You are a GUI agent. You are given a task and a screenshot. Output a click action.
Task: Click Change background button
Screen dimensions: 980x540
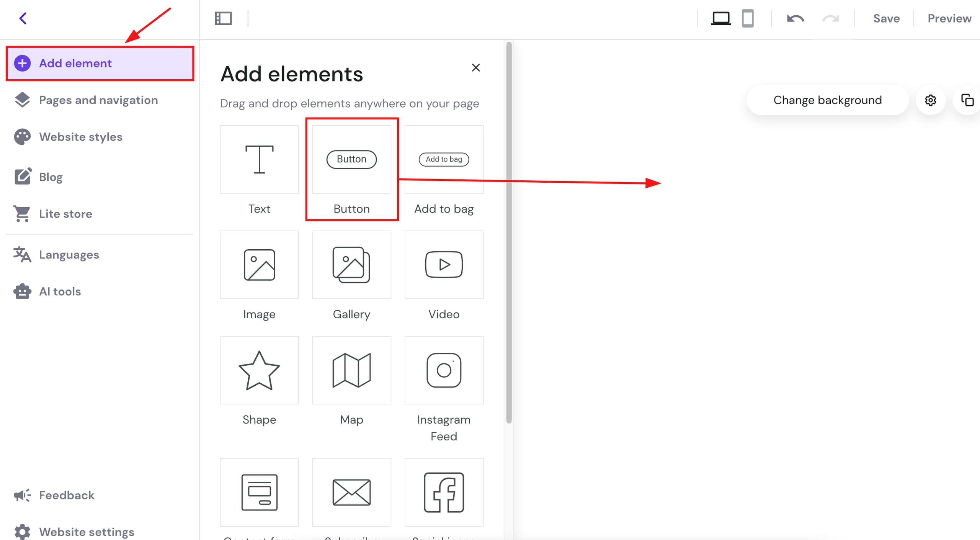[x=827, y=100]
